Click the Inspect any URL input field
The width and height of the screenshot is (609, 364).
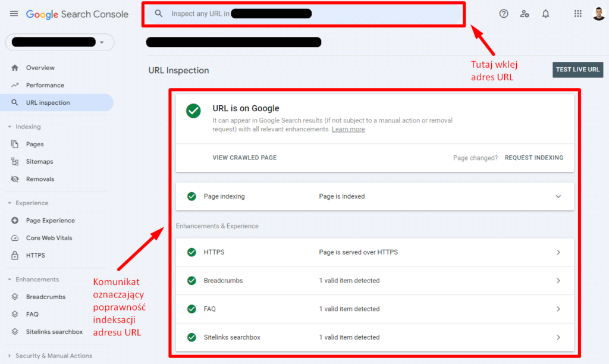point(304,14)
